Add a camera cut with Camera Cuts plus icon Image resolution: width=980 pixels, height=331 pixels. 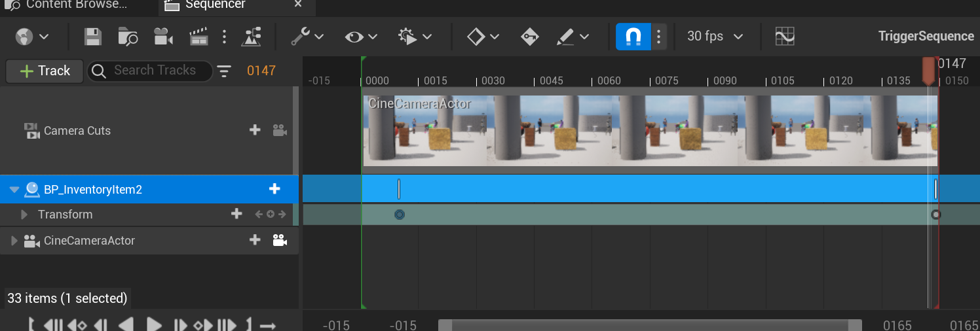pyautogui.click(x=255, y=130)
